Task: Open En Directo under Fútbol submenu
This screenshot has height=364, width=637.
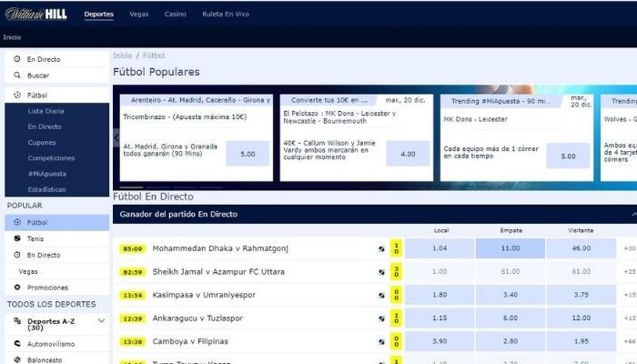Action: [x=45, y=126]
